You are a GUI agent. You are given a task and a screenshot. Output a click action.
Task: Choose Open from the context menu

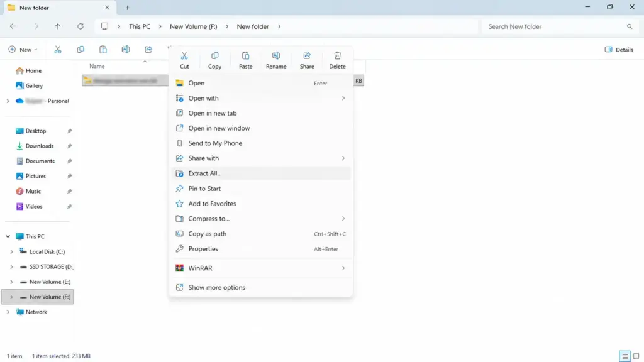click(x=260, y=83)
